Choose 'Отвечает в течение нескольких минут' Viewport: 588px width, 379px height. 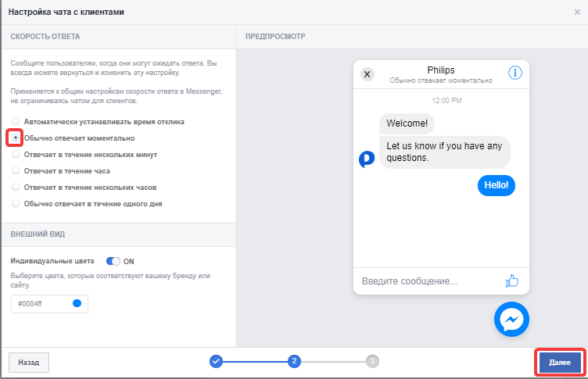16,154
